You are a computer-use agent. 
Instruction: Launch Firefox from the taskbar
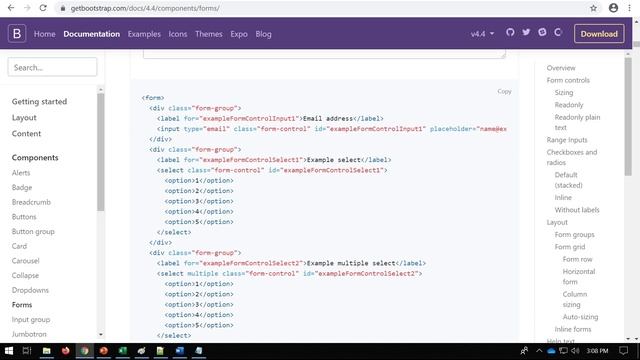(x=65, y=351)
